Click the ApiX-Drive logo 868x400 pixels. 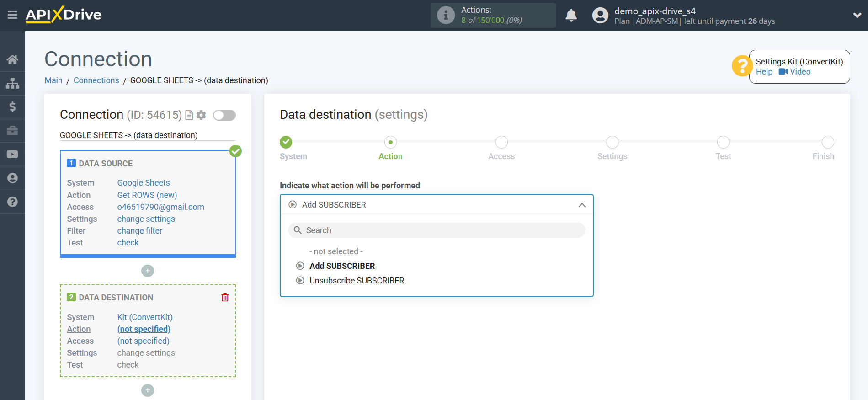pyautogui.click(x=64, y=15)
